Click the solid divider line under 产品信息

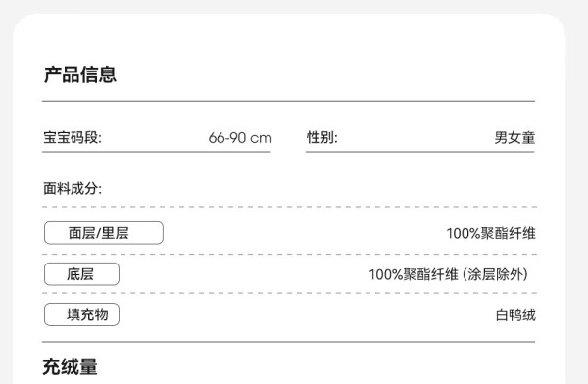click(x=289, y=101)
